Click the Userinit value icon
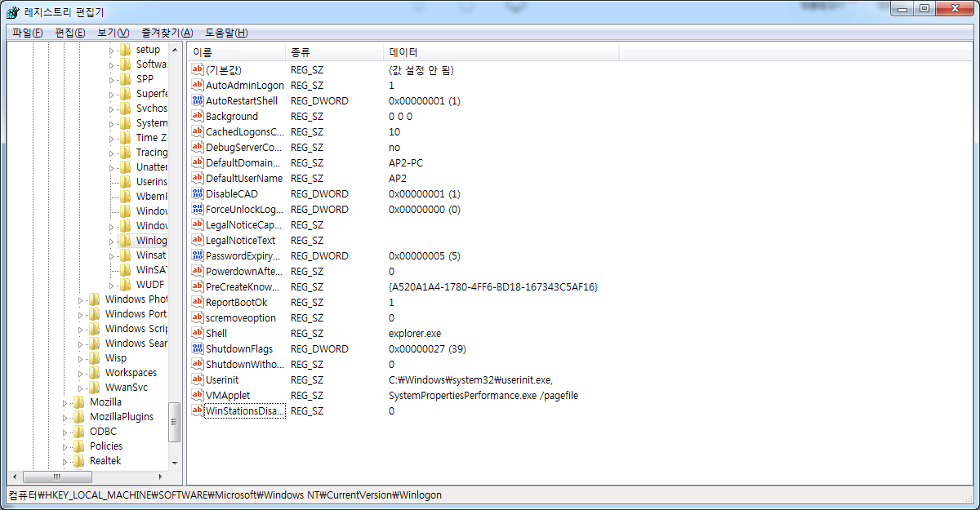This screenshot has height=510, width=980. (197, 379)
